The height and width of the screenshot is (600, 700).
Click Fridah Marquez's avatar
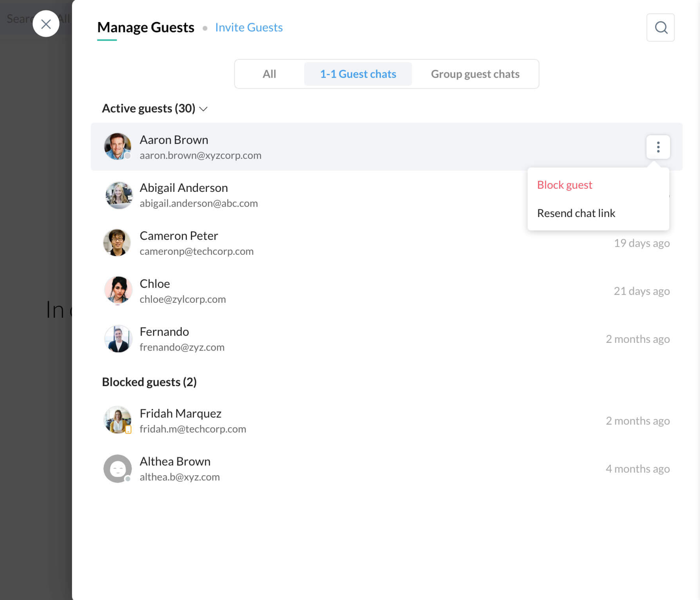117,420
